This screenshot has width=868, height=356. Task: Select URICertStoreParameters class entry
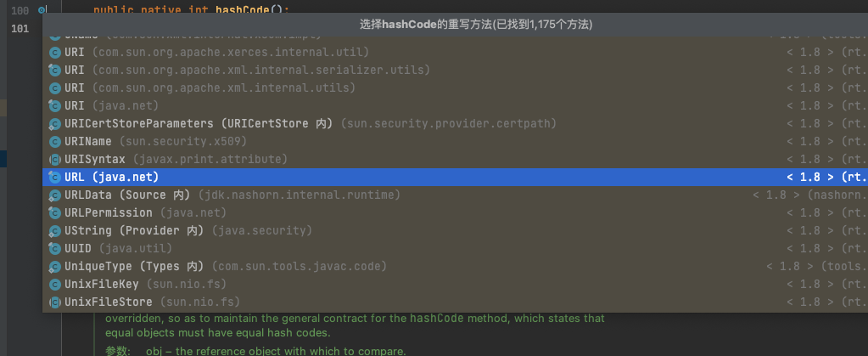point(455,124)
